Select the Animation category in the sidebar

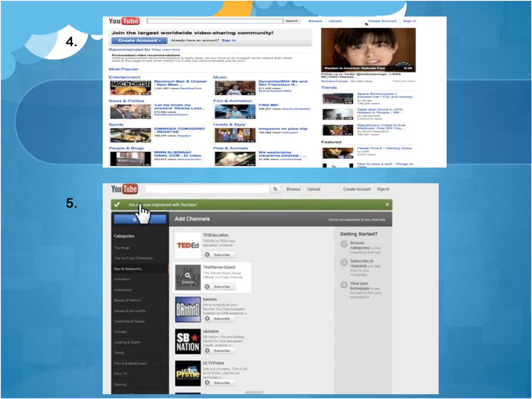(x=122, y=279)
